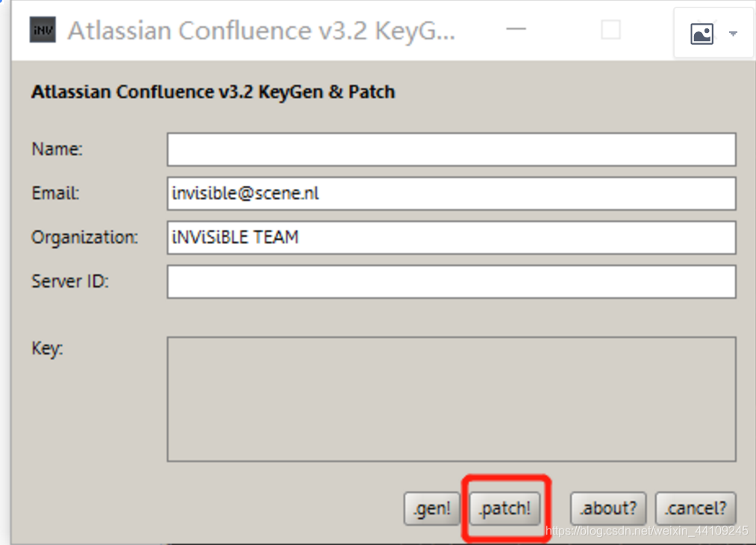
Task: Select the Organization field with iNViSiBLE TEAM
Action: [452, 237]
